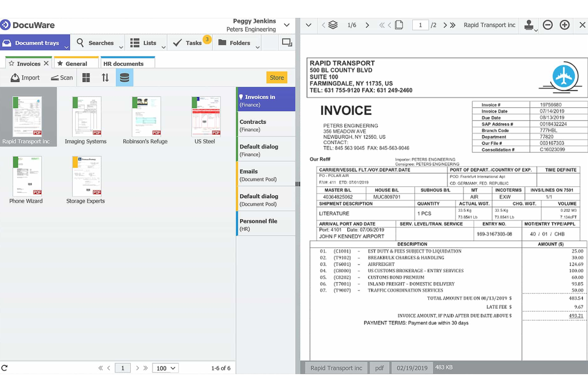
Task: Expand the Searches dropdown arrow
Action: [x=121, y=47]
